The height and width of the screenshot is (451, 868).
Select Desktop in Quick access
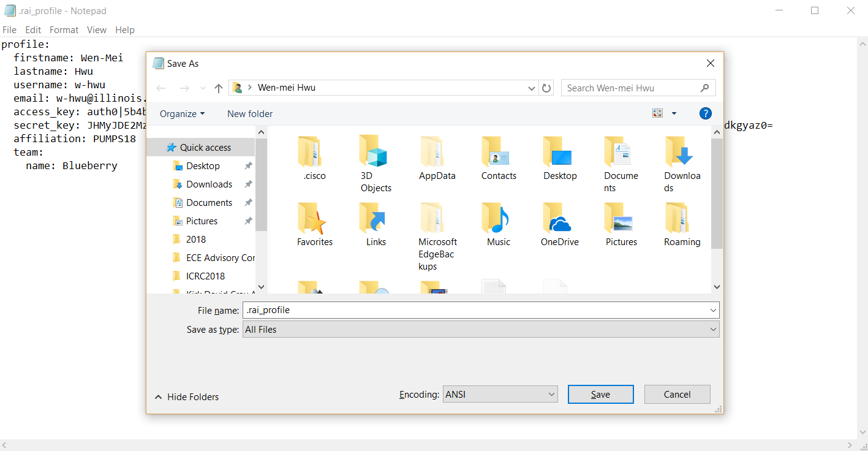202,165
